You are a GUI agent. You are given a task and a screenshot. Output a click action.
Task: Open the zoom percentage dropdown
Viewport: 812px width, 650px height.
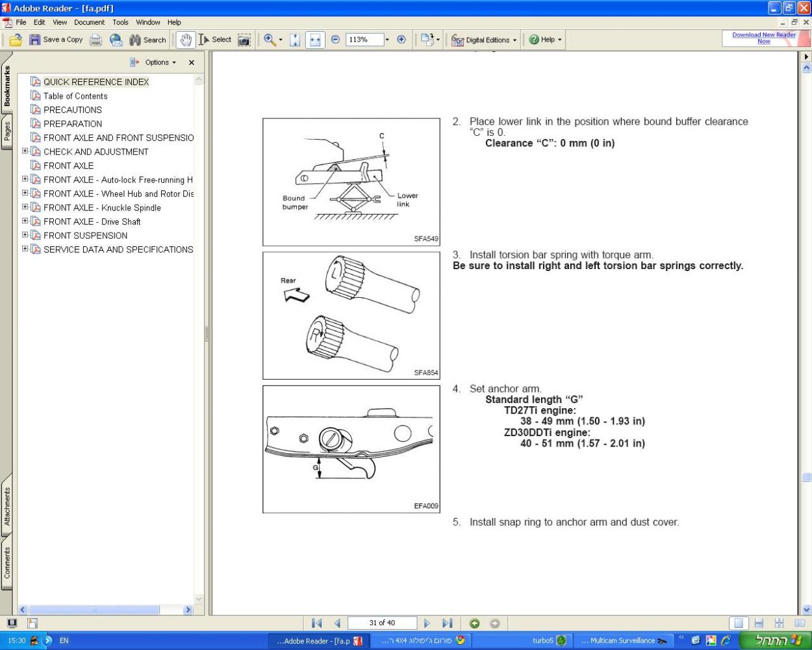pyautogui.click(x=387, y=40)
